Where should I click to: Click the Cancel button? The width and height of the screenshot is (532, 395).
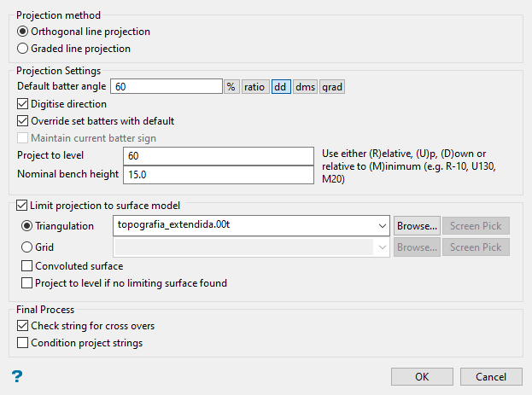coord(490,376)
